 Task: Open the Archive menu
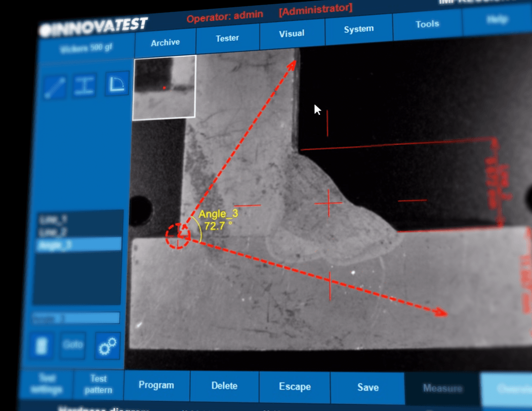pos(165,43)
